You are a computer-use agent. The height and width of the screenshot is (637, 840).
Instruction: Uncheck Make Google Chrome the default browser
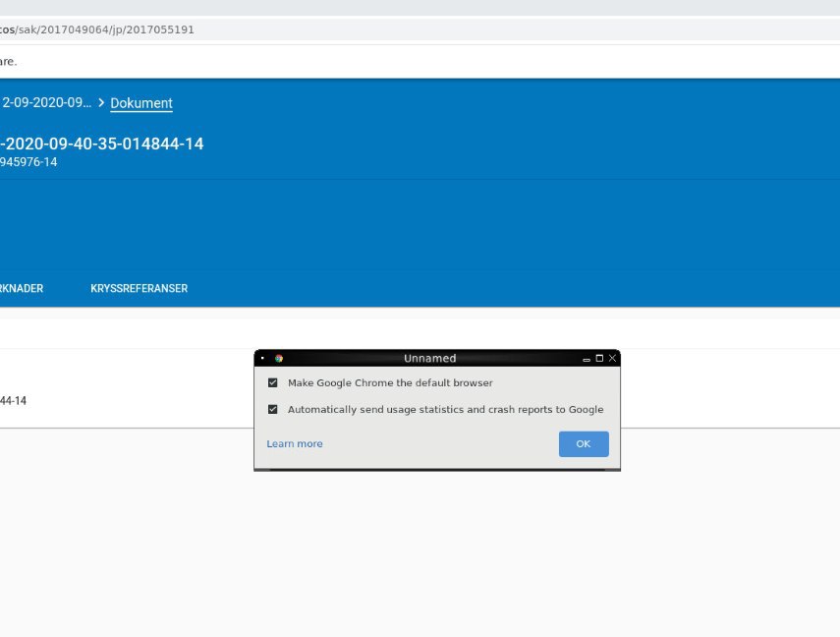[x=273, y=382]
